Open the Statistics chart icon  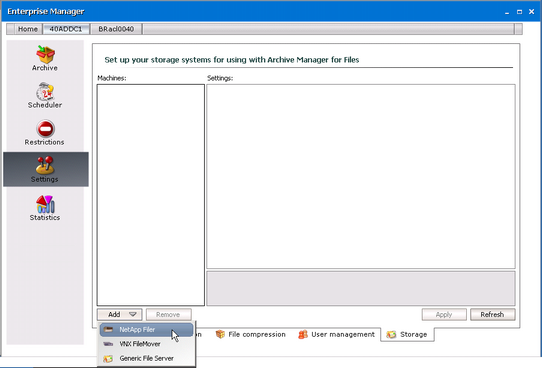(45, 204)
